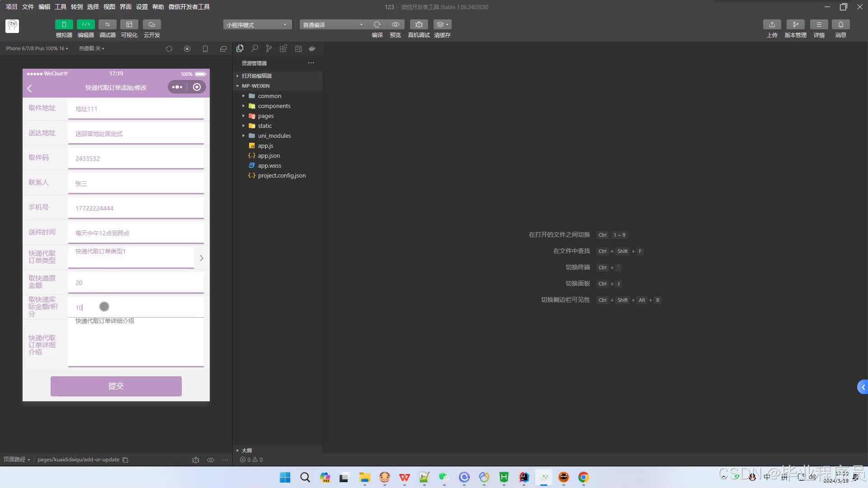Open the search icon in sidebar
The image size is (868, 488).
point(255,48)
